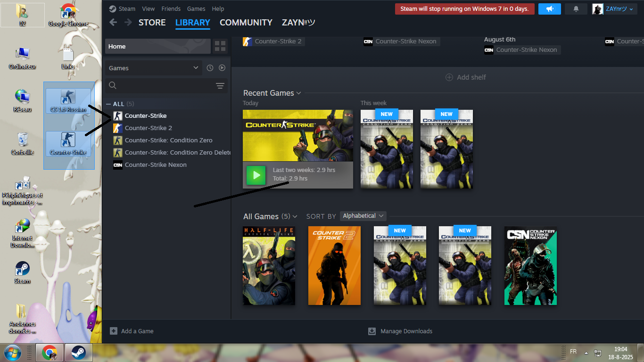This screenshot has height=362, width=644.
Task: Click the Add shelf button
Action: point(466,77)
